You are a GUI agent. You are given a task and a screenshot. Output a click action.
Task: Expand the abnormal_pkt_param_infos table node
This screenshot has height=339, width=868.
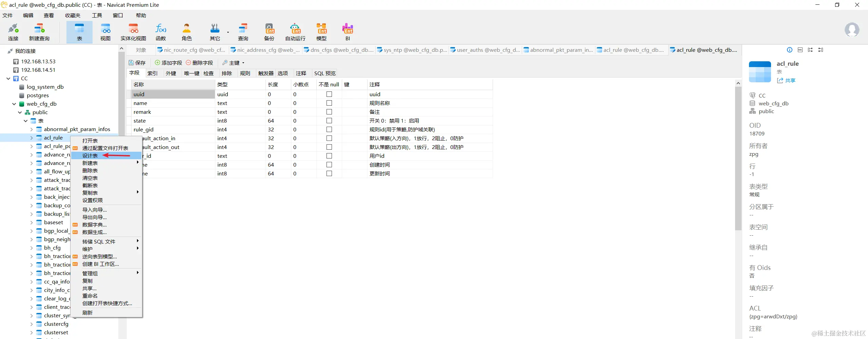[32, 129]
